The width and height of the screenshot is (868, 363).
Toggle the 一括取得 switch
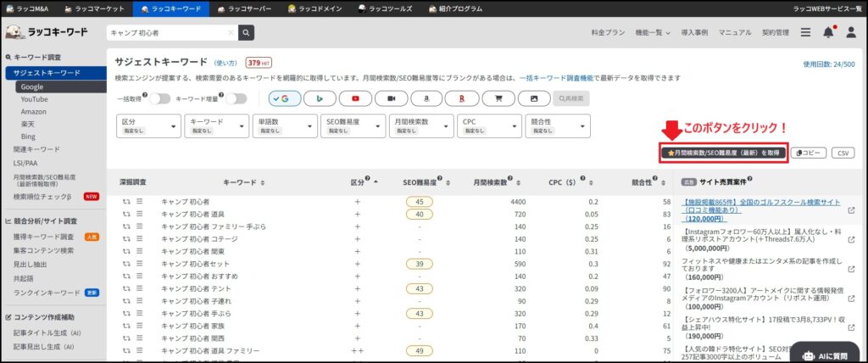(160, 98)
